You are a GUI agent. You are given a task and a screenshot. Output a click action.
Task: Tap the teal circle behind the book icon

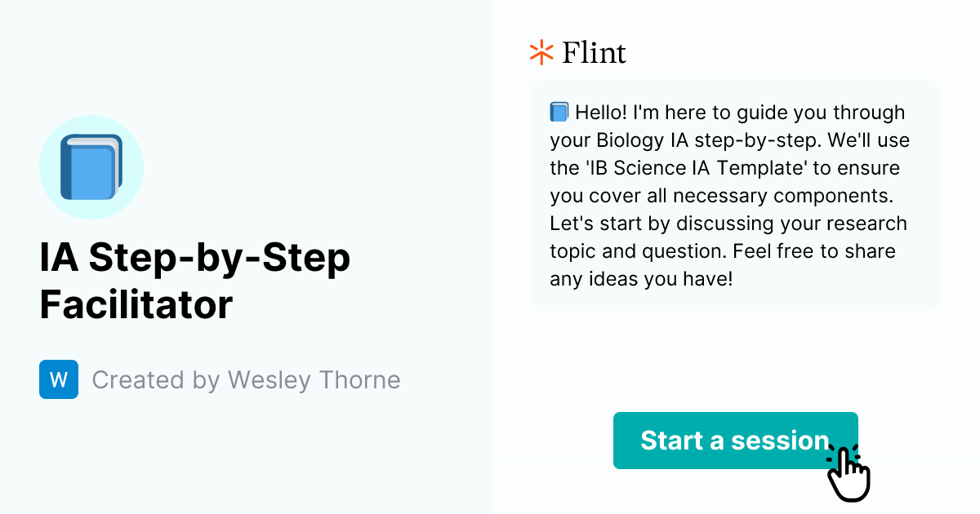pyautogui.click(x=91, y=166)
